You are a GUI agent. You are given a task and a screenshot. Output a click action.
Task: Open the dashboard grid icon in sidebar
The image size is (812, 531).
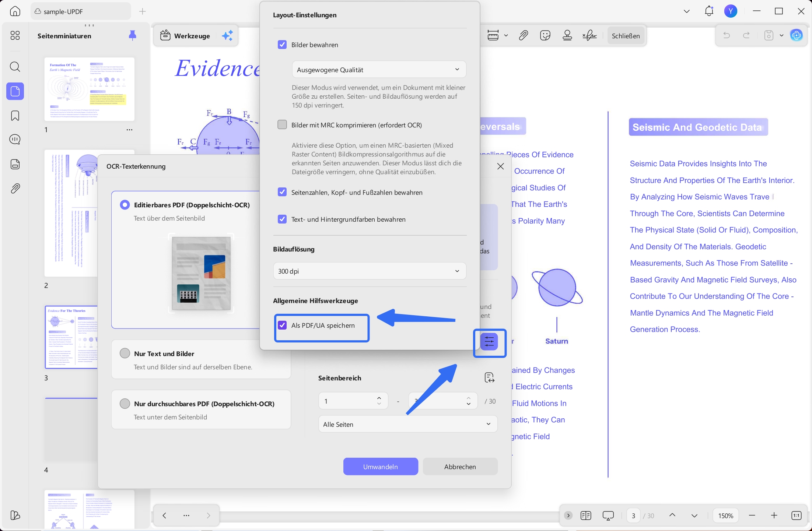click(x=15, y=35)
